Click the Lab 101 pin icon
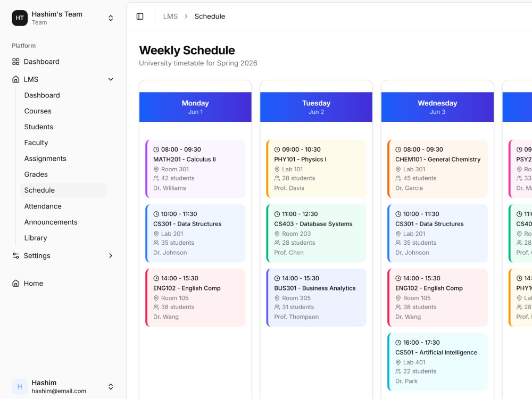 pyautogui.click(x=277, y=169)
